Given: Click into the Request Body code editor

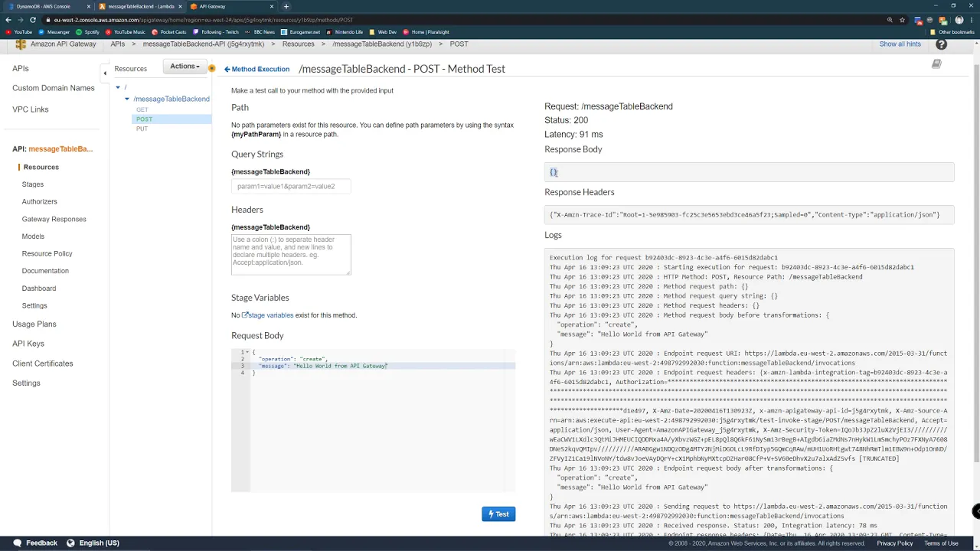Looking at the screenshot, I should click(x=373, y=419).
